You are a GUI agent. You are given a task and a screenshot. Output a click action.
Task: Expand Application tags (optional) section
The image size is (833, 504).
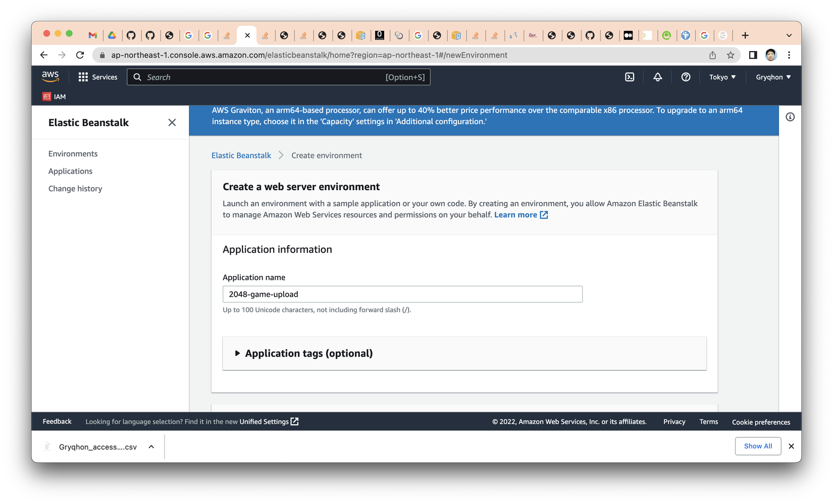coord(304,353)
